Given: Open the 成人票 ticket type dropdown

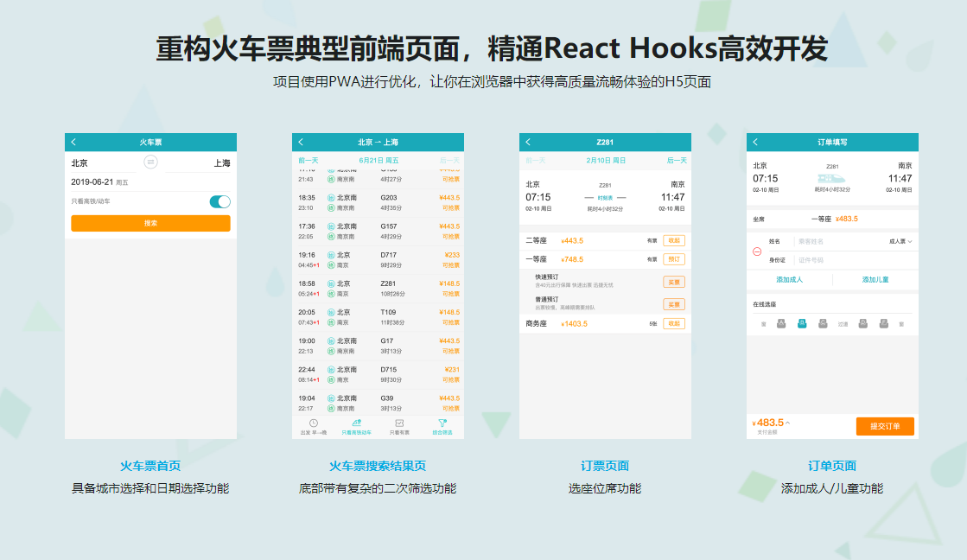Looking at the screenshot, I should coord(900,241).
